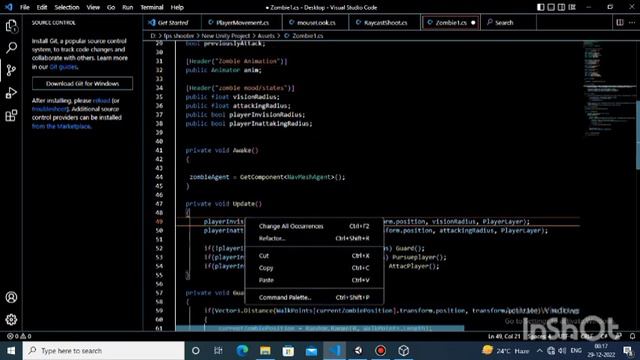
Task: Open the Customize Layout icon
Action: pyautogui.click(x=572, y=7)
